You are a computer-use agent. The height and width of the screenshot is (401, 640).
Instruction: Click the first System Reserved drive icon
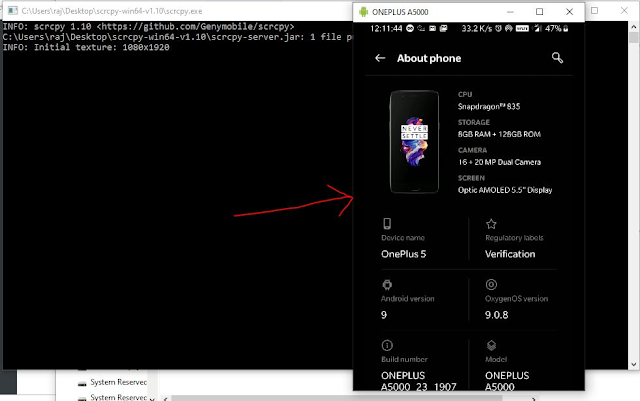pos(82,383)
